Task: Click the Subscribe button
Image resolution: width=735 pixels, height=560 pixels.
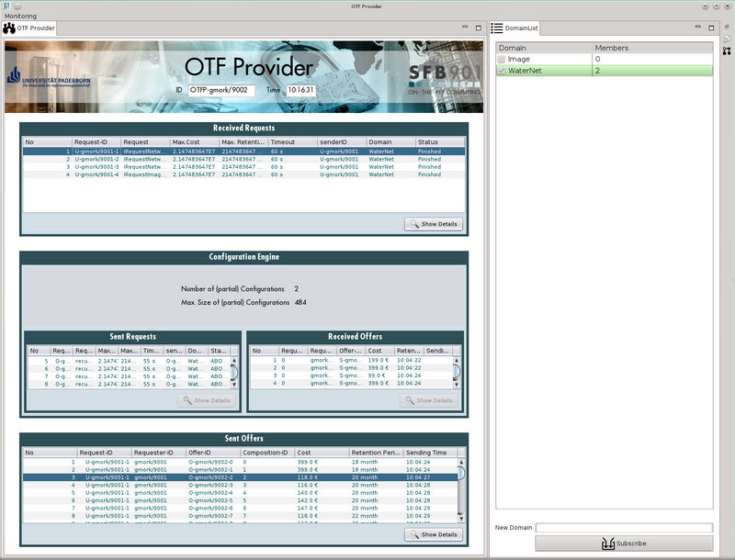Action: (x=624, y=543)
